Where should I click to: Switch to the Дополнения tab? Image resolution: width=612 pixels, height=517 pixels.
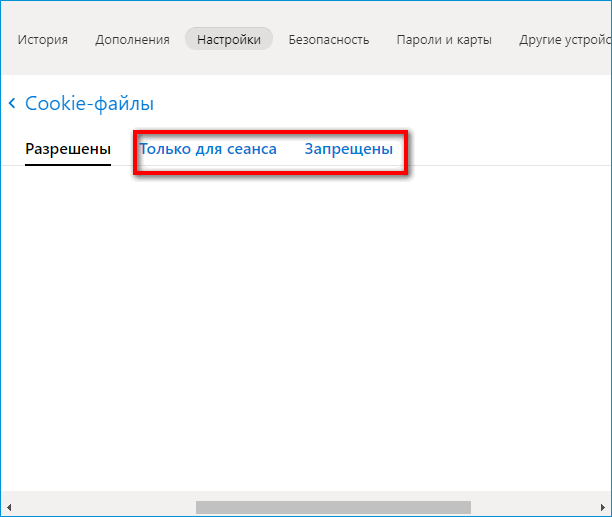click(x=132, y=40)
